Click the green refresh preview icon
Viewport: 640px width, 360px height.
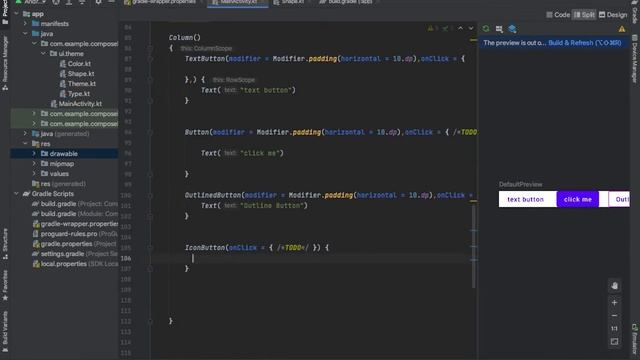[x=486, y=29]
